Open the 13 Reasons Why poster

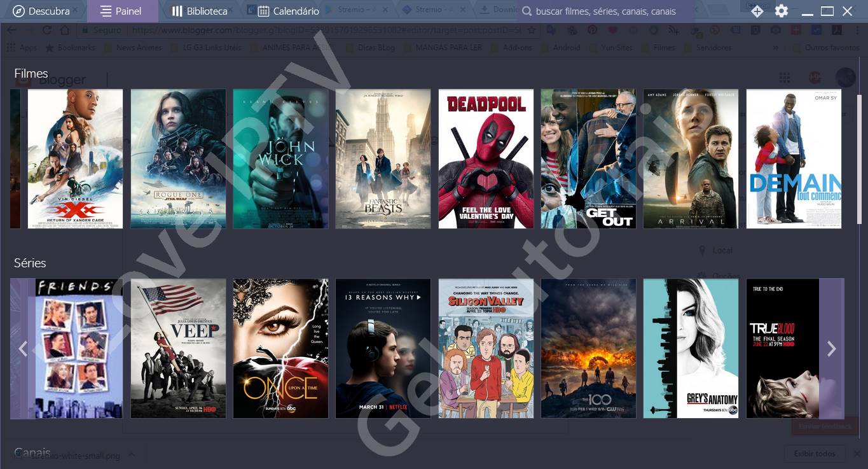383,348
